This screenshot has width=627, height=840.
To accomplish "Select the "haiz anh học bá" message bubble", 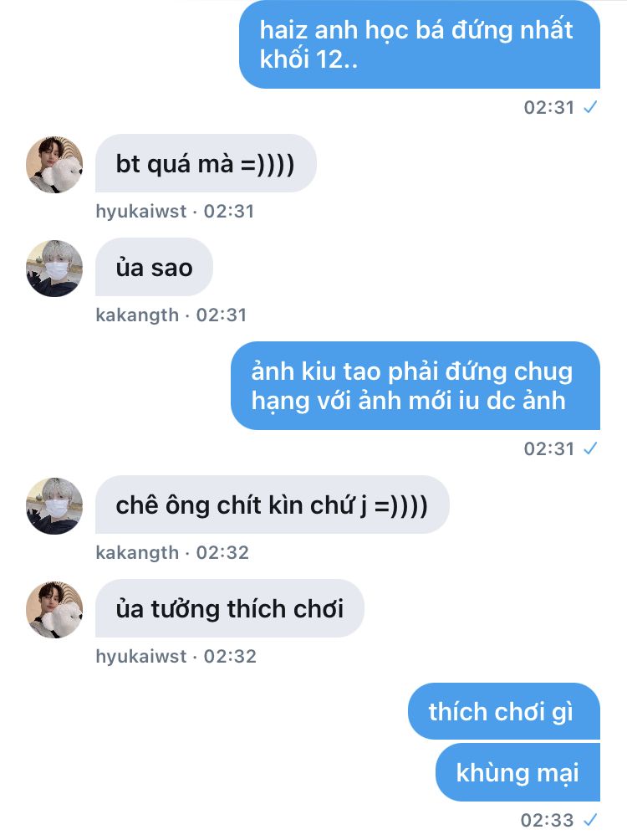I will [x=419, y=44].
